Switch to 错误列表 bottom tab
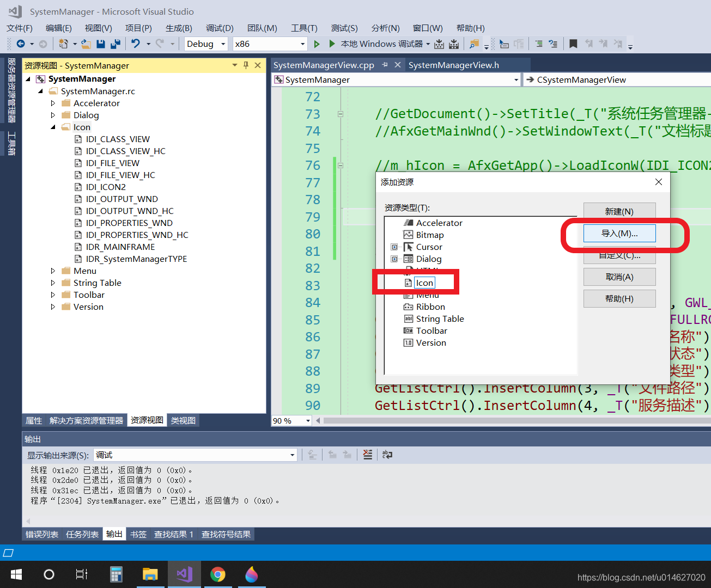This screenshot has height=588, width=711. pyautogui.click(x=42, y=534)
